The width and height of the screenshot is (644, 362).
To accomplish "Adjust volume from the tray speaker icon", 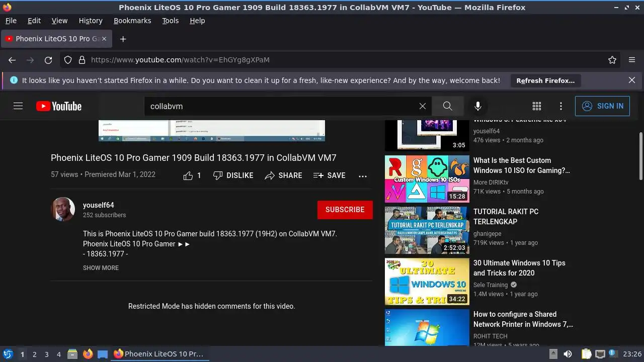I will (568, 354).
